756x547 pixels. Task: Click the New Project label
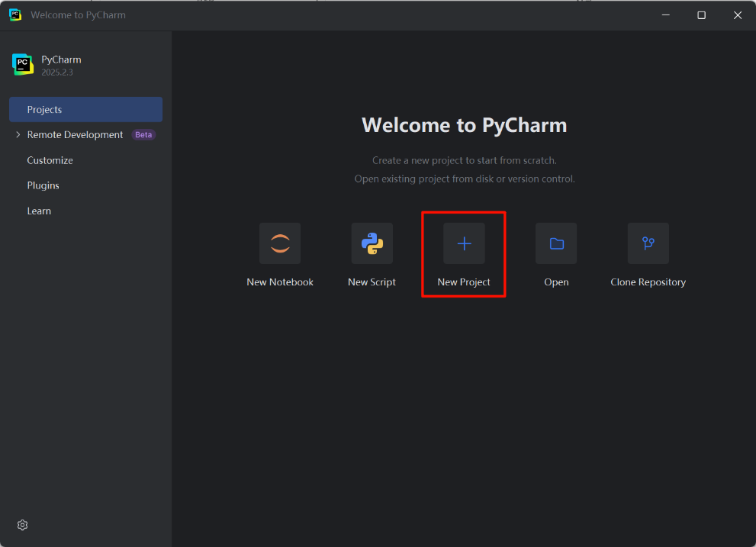tap(464, 282)
